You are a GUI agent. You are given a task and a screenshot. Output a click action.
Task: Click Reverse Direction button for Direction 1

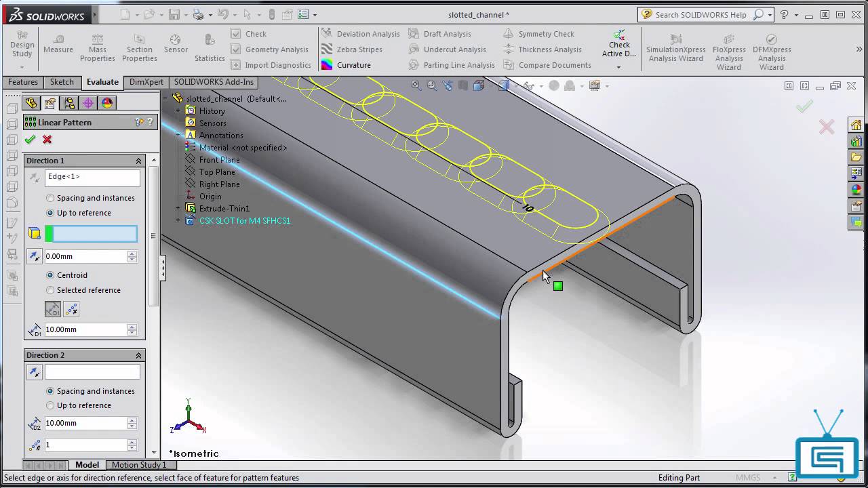[x=35, y=178]
